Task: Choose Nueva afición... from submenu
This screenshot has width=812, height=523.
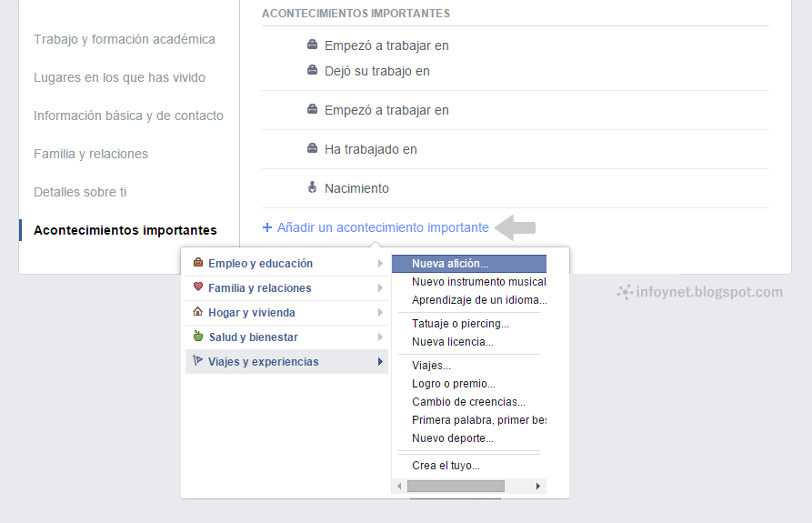Action: 469,264
